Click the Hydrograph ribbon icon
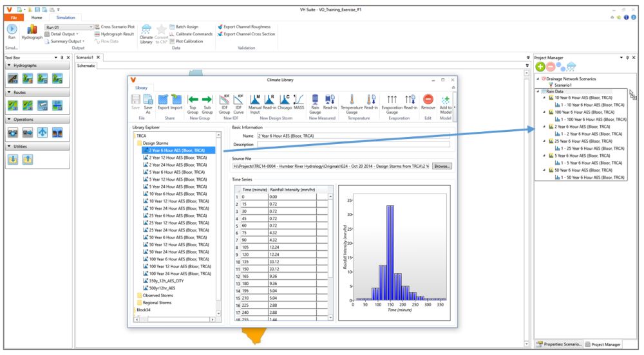644x355 pixels. (32, 30)
